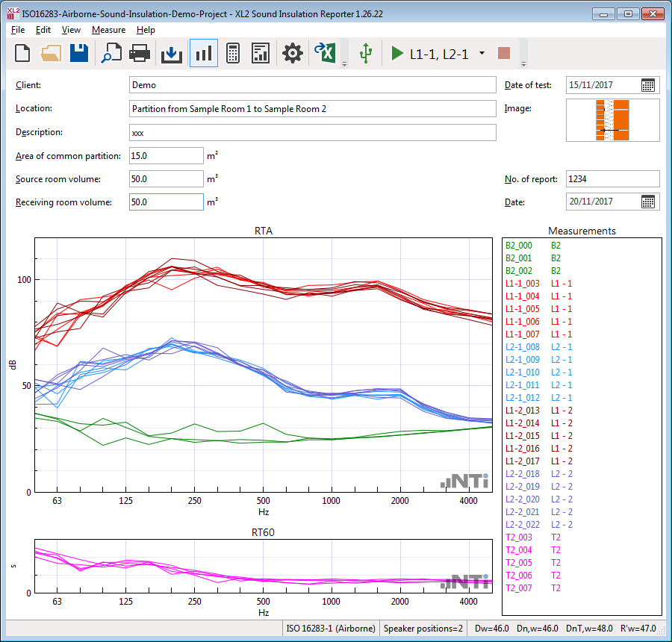
Task: Show the report view icon
Action: pos(261,53)
